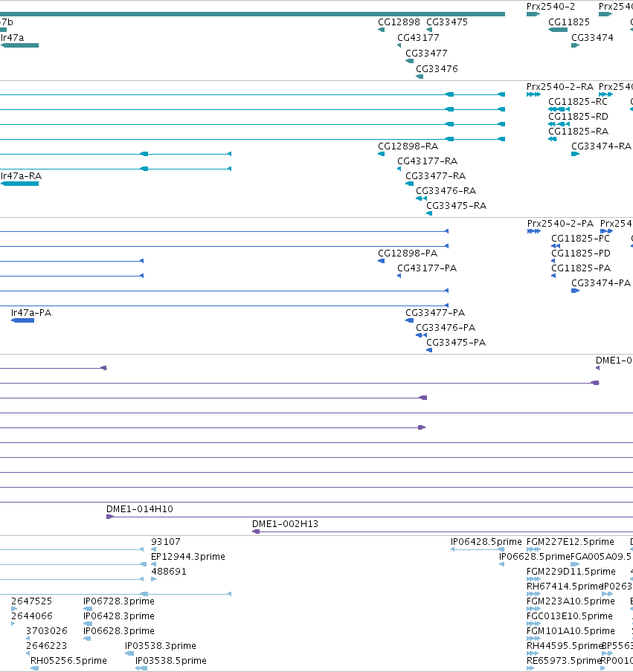Click EST FGM223A10.5prime
633x672 pixels.
pos(571,601)
